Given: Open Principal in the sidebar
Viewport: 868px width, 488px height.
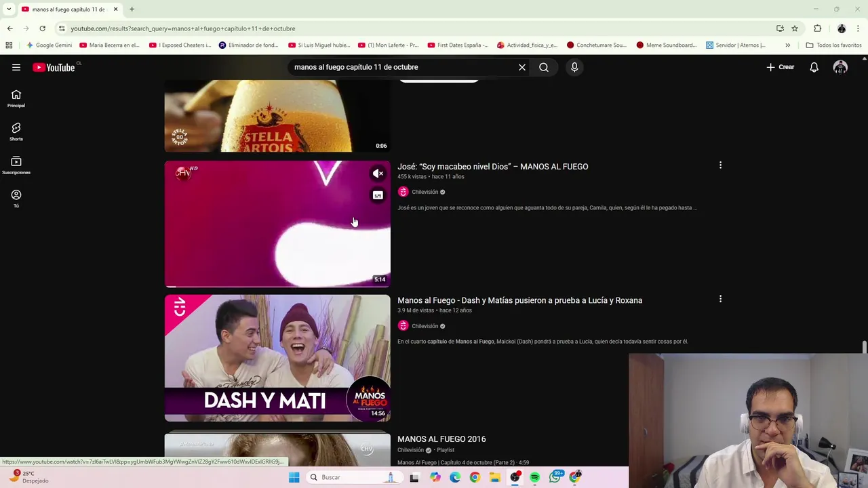Looking at the screenshot, I should [16, 99].
